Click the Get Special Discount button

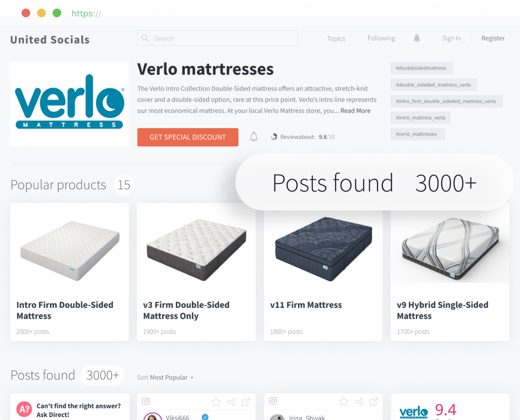(188, 137)
